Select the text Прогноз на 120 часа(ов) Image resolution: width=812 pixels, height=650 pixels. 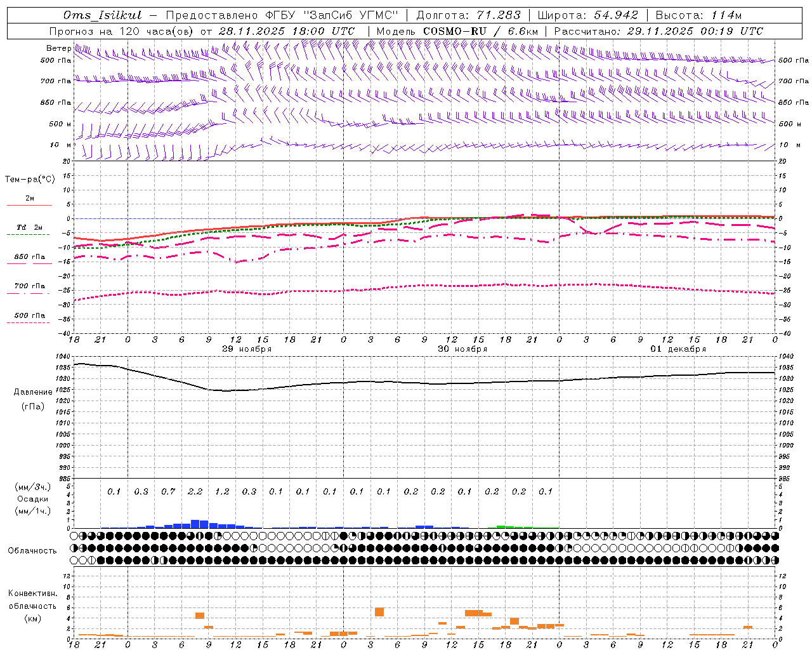pos(122,31)
